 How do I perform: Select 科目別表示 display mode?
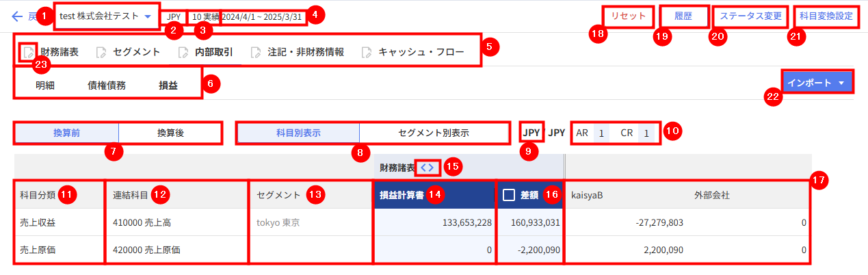[298, 133]
